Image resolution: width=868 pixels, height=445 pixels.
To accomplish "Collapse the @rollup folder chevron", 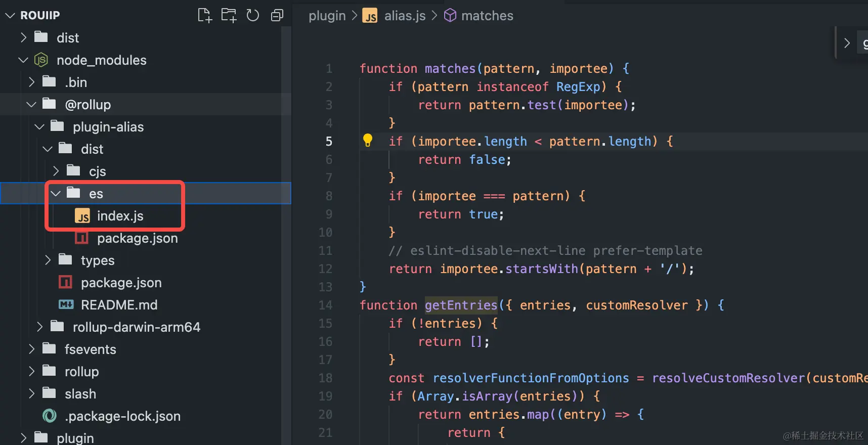I will point(31,105).
